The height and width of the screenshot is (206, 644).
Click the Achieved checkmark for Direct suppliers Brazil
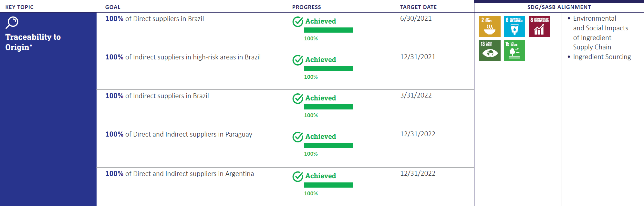click(297, 22)
